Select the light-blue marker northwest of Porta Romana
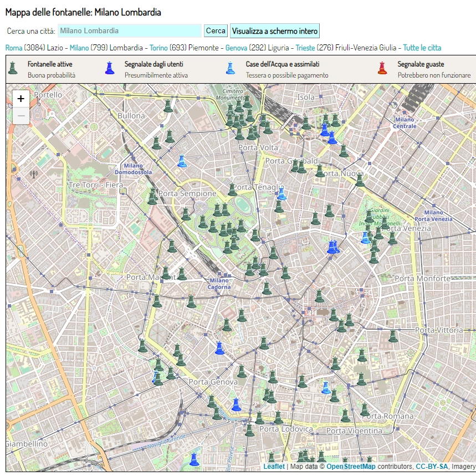The image size is (476, 476). tap(326, 387)
